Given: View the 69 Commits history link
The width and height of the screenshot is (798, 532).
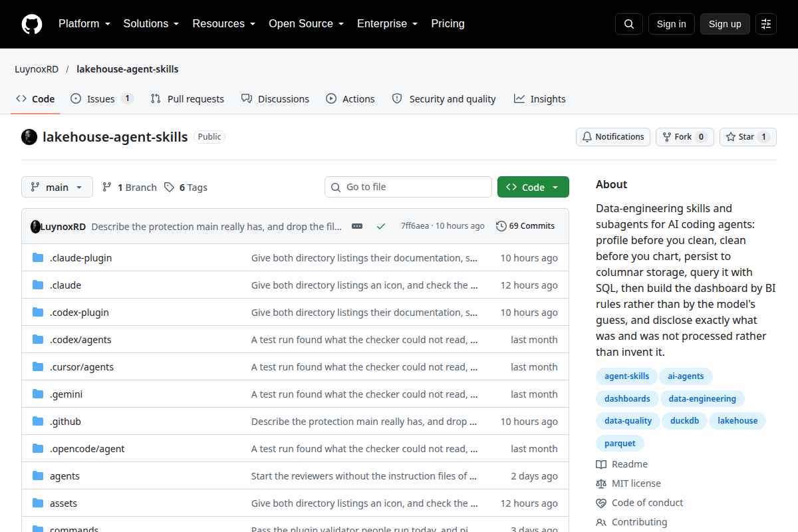Looking at the screenshot, I should (525, 226).
